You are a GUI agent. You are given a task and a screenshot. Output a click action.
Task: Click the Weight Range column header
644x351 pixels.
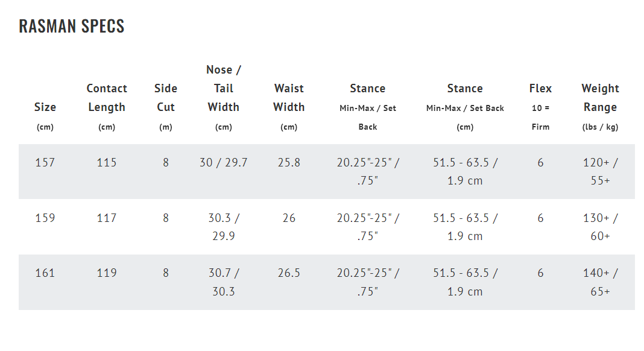[600, 107]
